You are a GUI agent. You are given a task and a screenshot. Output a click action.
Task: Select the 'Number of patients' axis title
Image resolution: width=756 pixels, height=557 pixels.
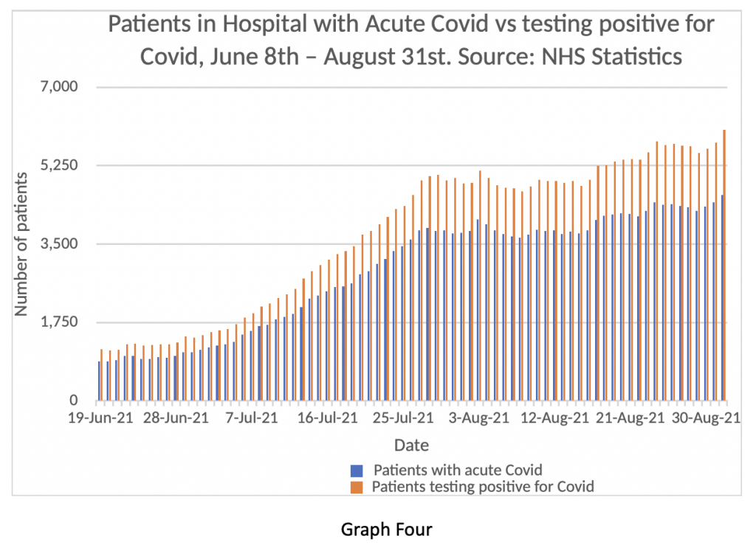pyautogui.click(x=21, y=244)
